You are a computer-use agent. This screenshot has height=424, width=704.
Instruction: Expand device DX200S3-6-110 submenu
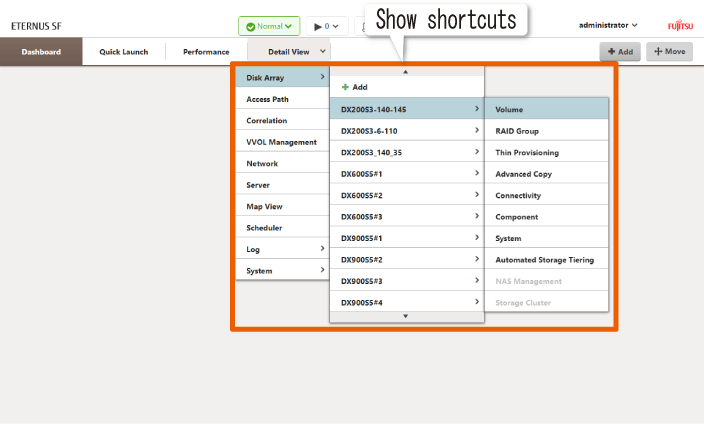(x=407, y=131)
